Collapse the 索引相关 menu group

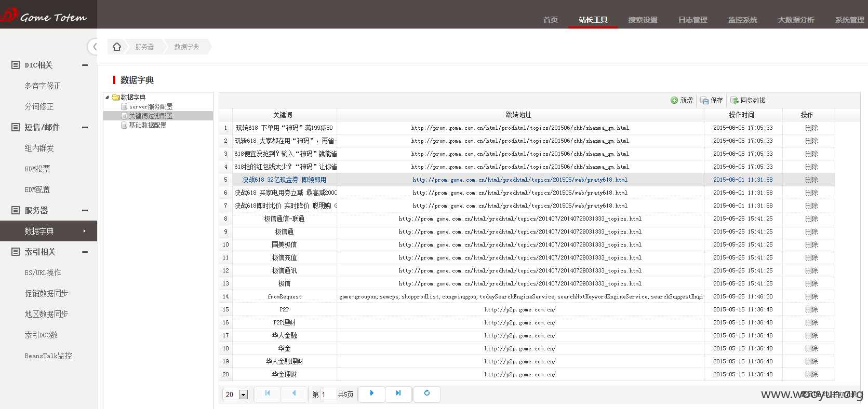[x=85, y=252]
